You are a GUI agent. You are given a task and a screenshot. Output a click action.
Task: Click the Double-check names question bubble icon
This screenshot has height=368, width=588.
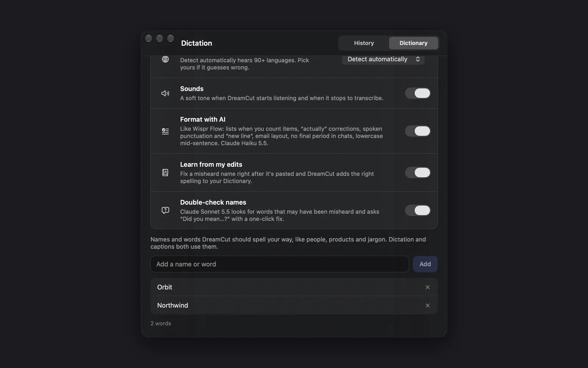coord(165,210)
